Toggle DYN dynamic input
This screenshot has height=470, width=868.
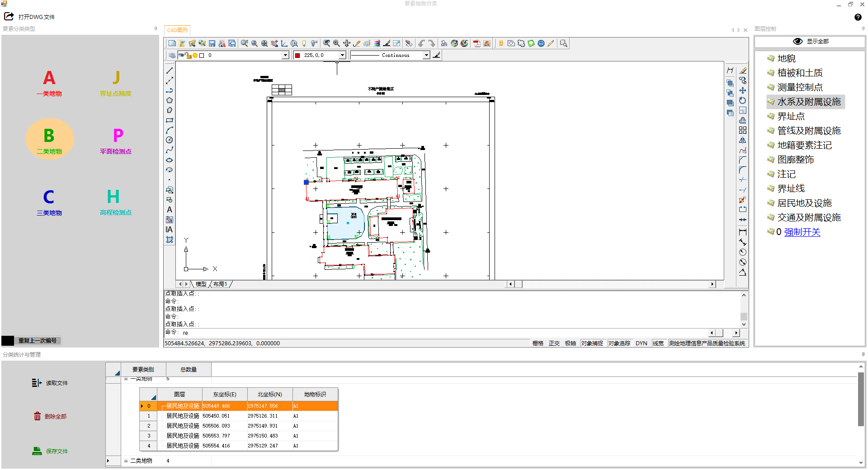[642, 343]
